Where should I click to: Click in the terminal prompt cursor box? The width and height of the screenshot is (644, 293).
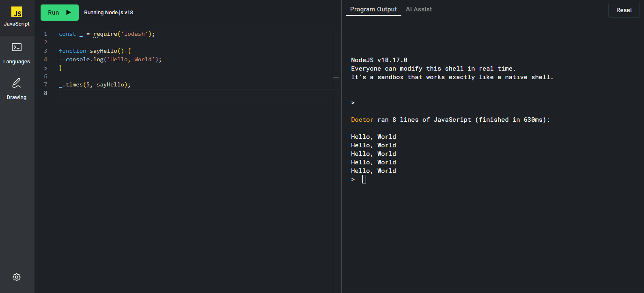(364, 179)
